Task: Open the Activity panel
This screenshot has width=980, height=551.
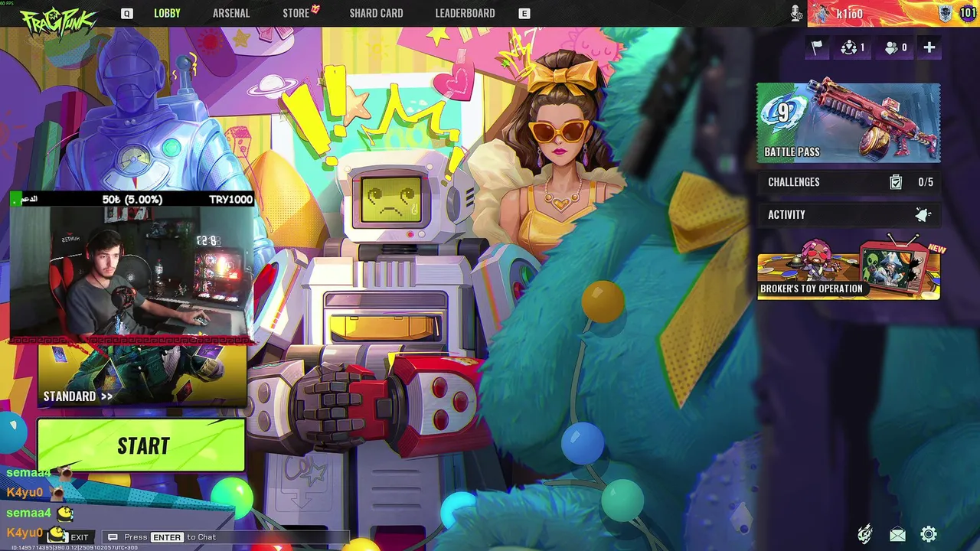Action: (x=848, y=215)
